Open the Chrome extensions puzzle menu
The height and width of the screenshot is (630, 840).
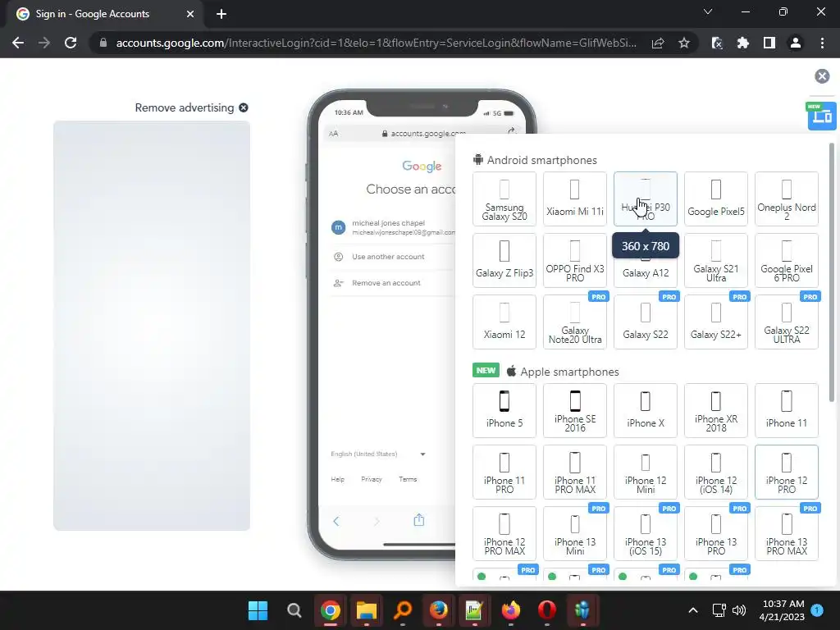click(743, 43)
